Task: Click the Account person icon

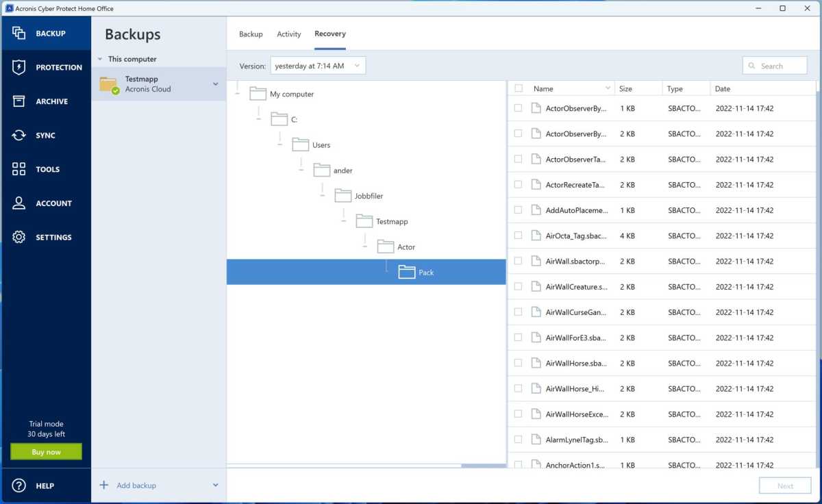Action: coord(18,203)
